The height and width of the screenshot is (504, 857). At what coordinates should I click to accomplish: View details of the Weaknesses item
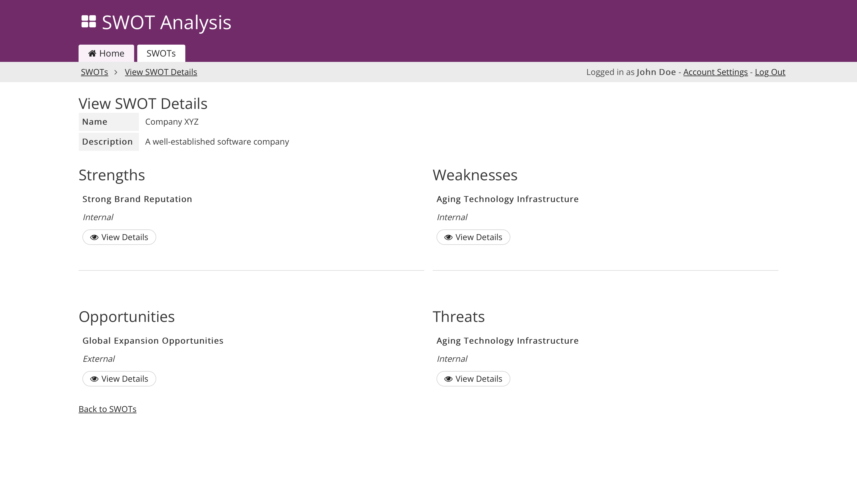point(473,237)
